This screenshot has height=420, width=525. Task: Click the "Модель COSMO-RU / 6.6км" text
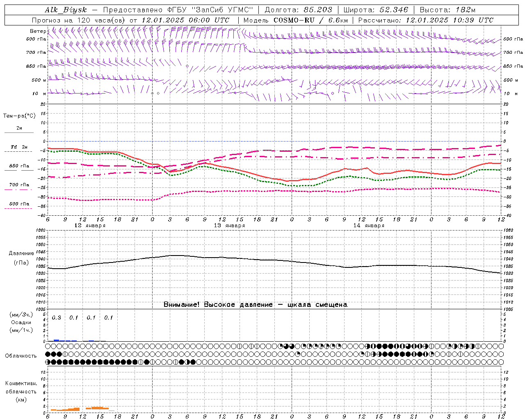tap(295, 20)
